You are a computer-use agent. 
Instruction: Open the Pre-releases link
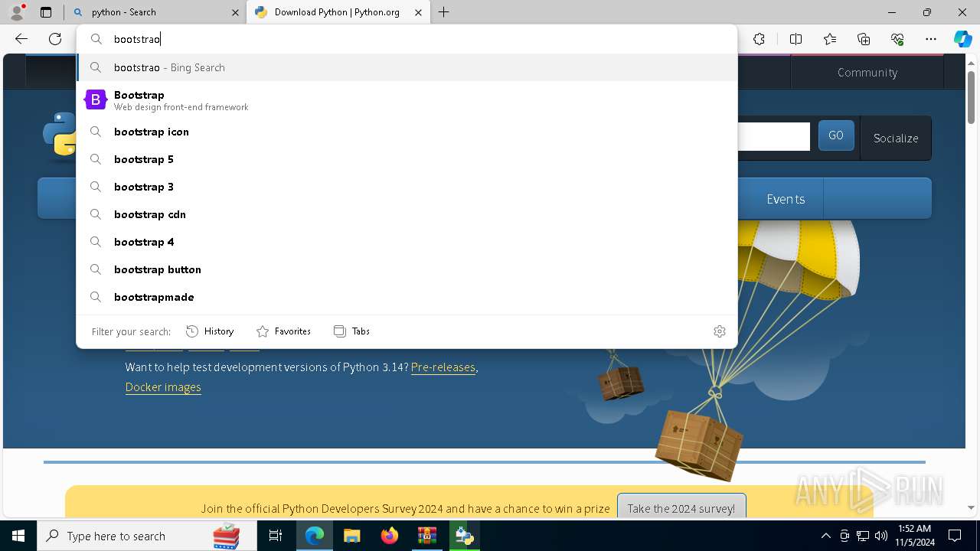(x=443, y=367)
